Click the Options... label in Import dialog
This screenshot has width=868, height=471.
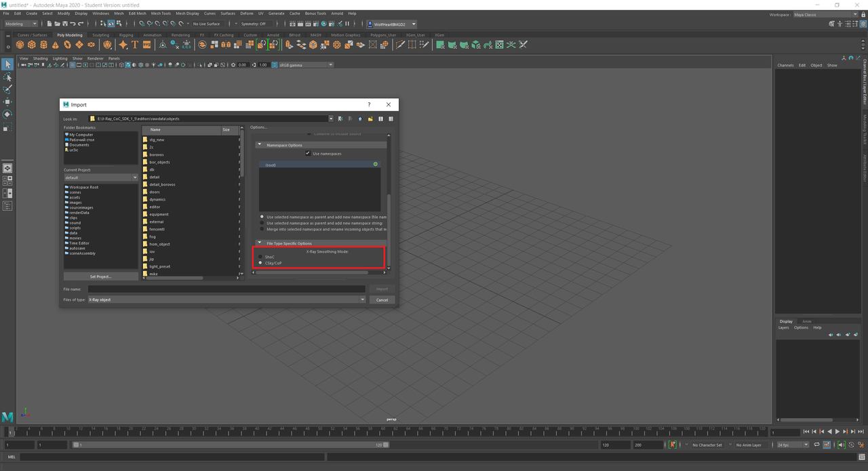click(258, 127)
